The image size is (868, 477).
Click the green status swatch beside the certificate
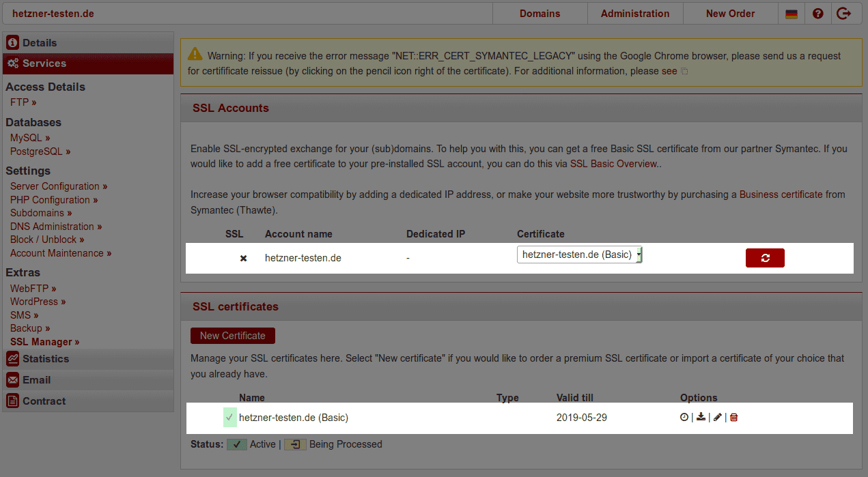pyautogui.click(x=229, y=417)
